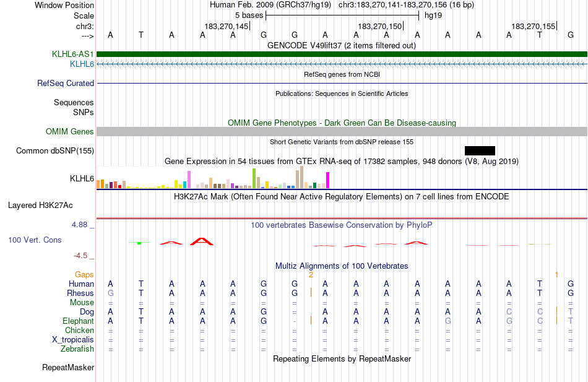
Task: Click the KLHL6 label beside GTEx bars
Action: 82,178
